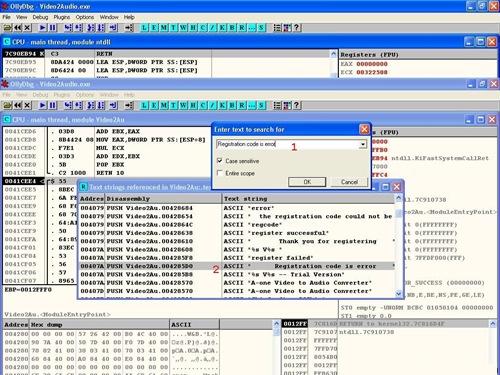Click the Restart program rewind icon in topmost toolbar
500x375 pixels.
pos(17,28)
